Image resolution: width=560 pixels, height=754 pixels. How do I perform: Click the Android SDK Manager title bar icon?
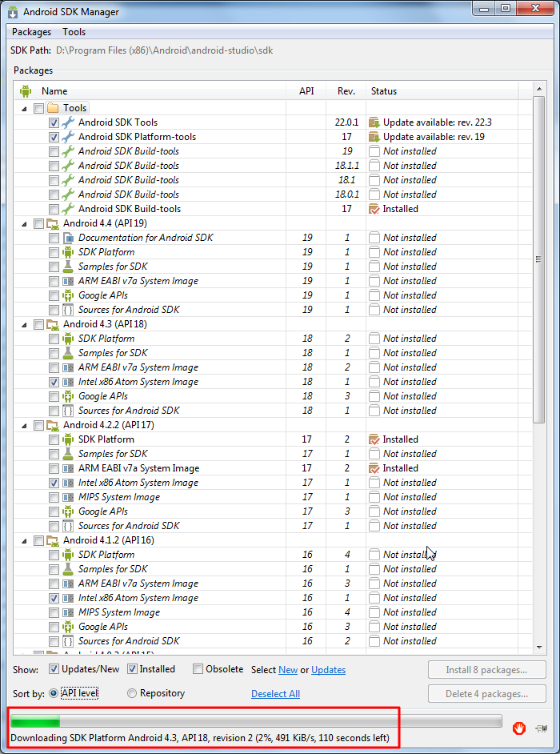tap(14, 11)
